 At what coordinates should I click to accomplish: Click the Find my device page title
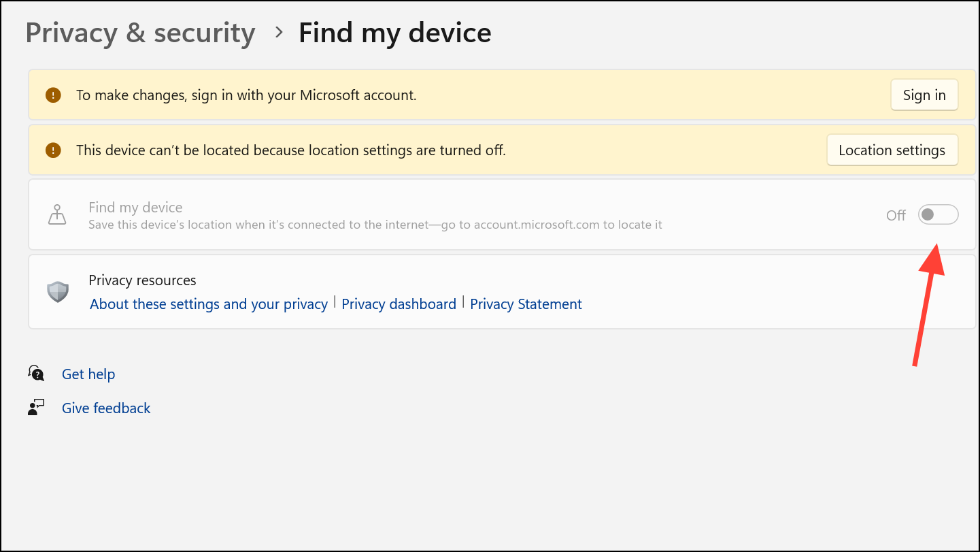394,33
